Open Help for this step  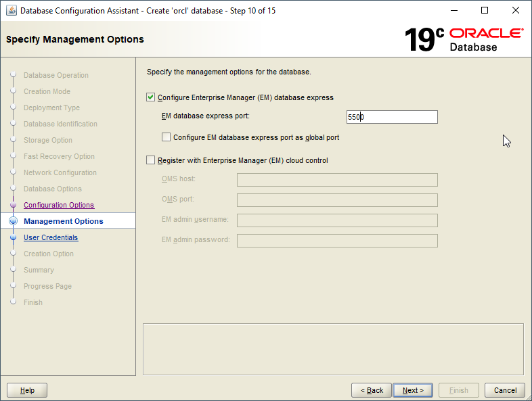27,390
